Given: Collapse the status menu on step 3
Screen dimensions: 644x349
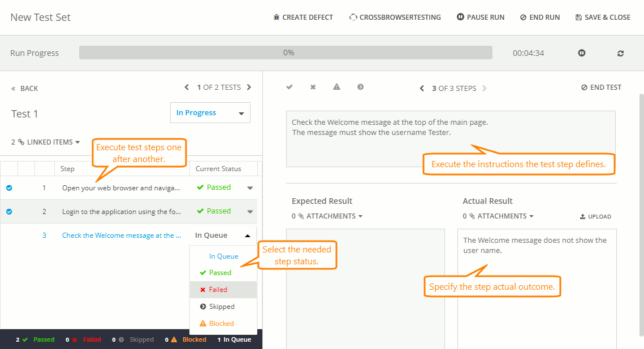Looking at the screenshot, I should tap(248, 234).
